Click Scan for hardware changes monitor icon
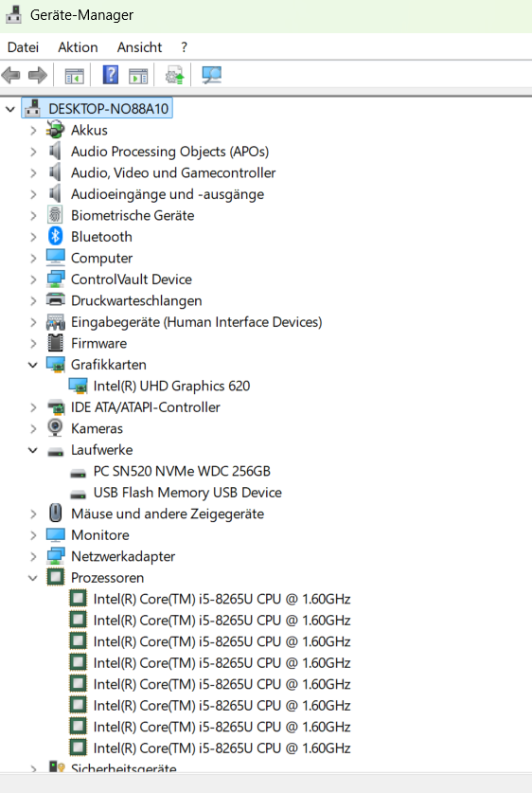This screenshot has height=793, width=532. click(x=212, y=76)
